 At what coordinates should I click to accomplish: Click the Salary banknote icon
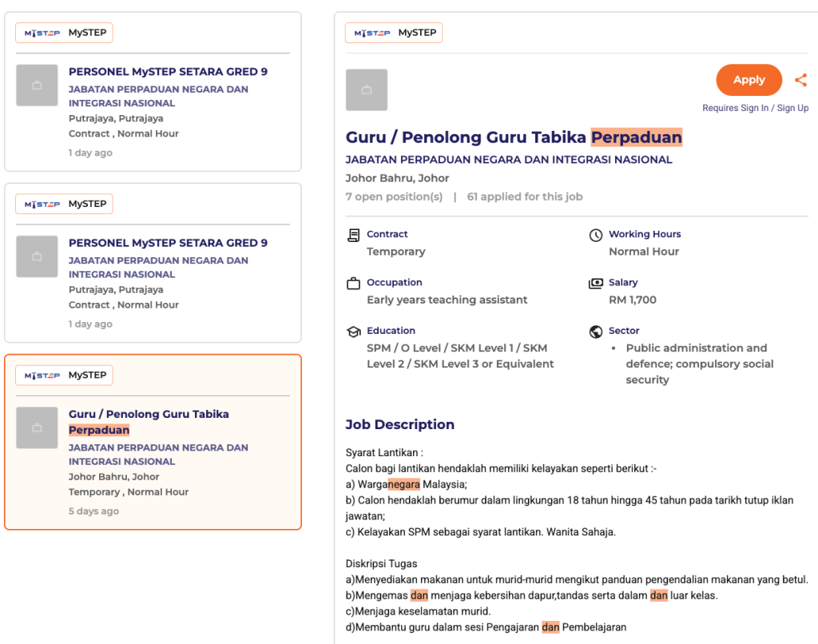[595, 284]
